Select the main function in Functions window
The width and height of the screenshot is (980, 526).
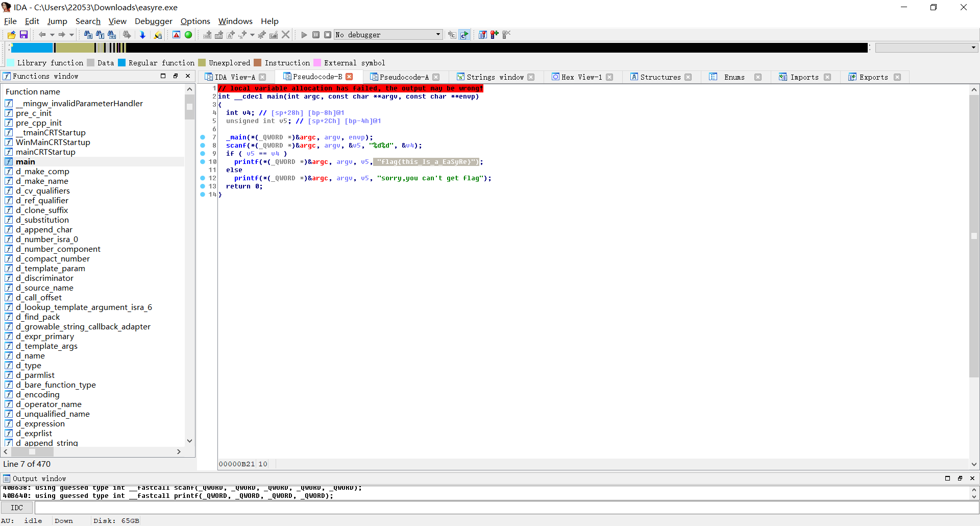click(25, 161)
